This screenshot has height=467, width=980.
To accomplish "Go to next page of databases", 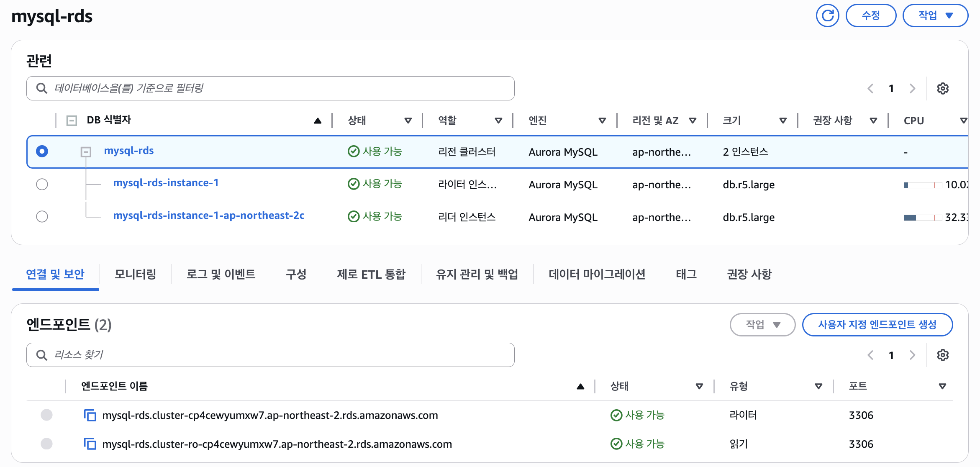I will coord(912,89).
